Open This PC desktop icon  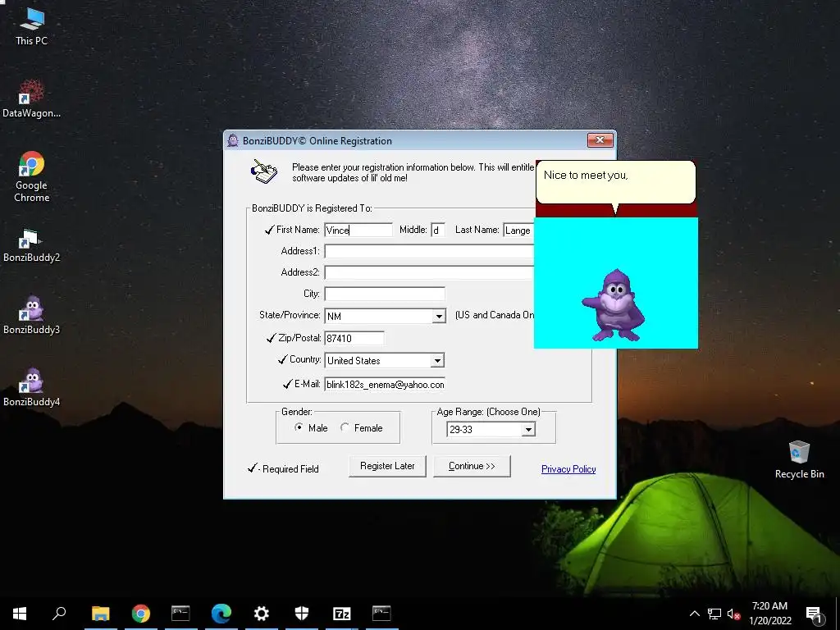[x=31, y=27]
